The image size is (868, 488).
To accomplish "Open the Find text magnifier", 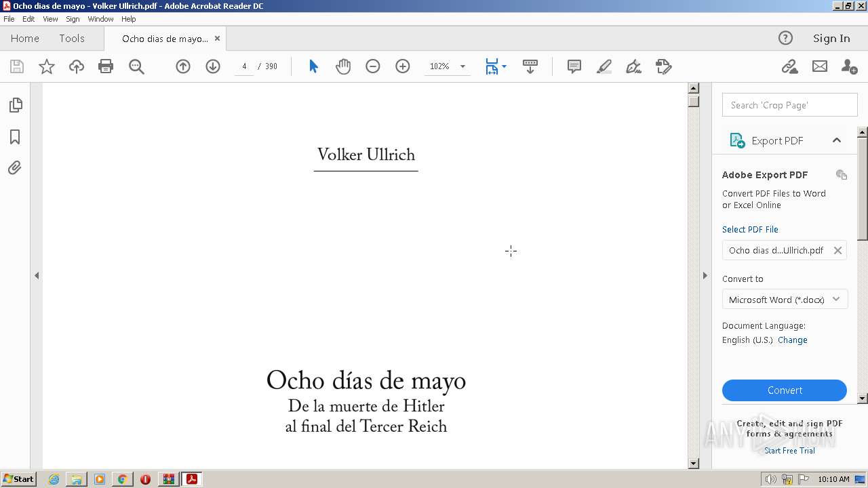I will (x=136, y=66).
